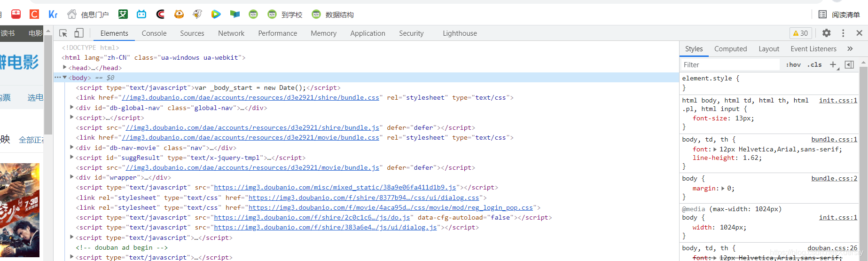This screenshot has height=261, width=868.
Task: Open douban.css:26 source link
Action: pyautogui.click(x=832, y=248)
